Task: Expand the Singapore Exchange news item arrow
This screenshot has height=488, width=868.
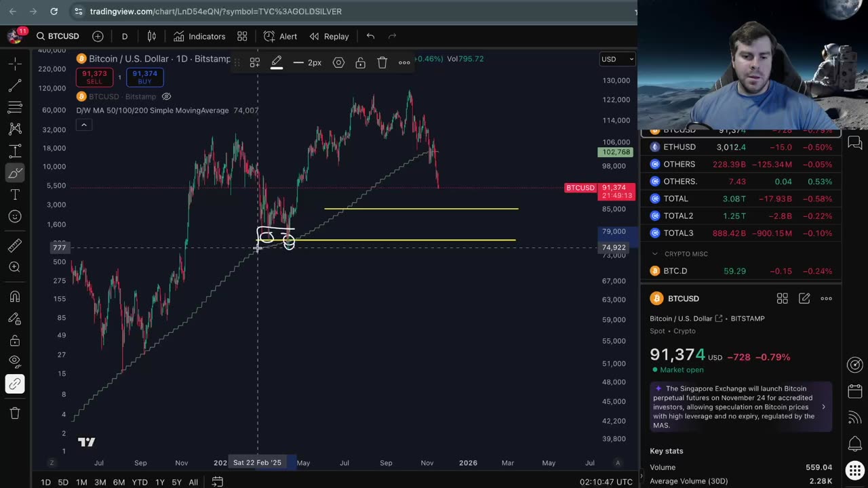Action: pyautogui.click(x=823, y=407)
